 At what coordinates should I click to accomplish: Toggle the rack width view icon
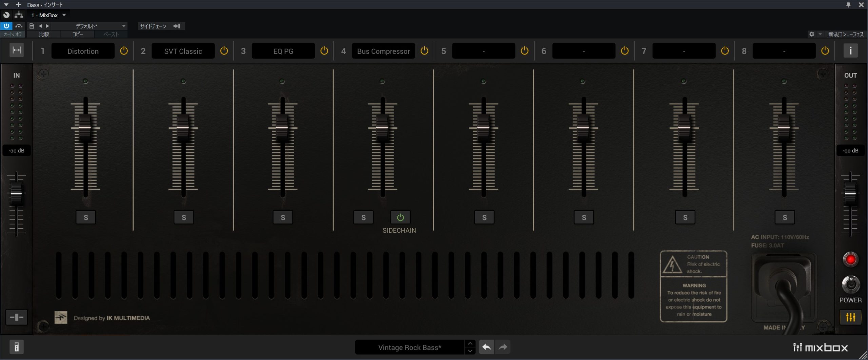pyautogui.click(x=16, y=50)
